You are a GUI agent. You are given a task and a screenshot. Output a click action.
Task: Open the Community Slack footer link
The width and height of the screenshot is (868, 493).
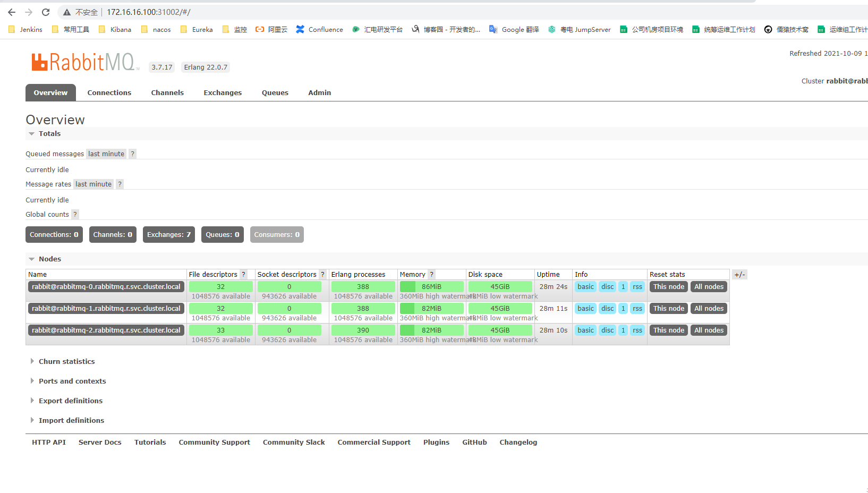(294, 443)
